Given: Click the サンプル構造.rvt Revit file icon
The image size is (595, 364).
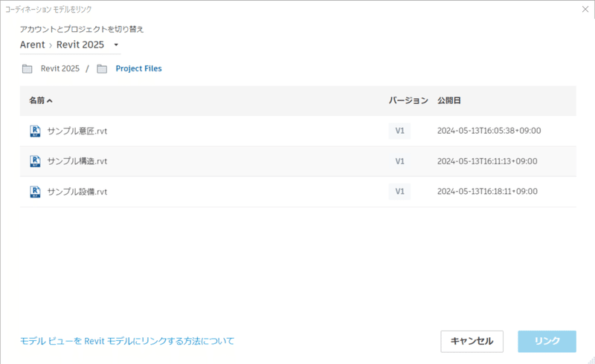Looking at the screenshot, I should [x=34, y=161].
